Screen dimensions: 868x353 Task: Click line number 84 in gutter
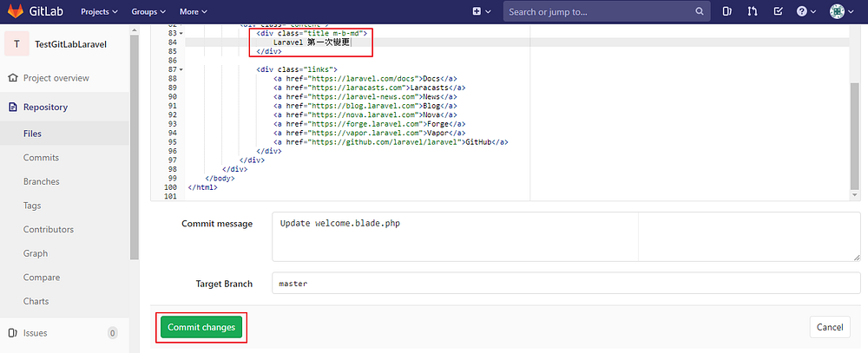[172, 42]
